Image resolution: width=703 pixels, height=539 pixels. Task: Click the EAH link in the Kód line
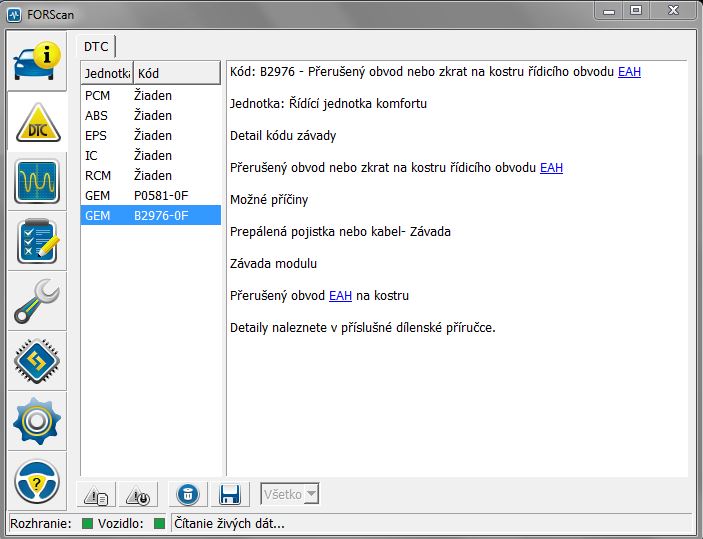629,72
